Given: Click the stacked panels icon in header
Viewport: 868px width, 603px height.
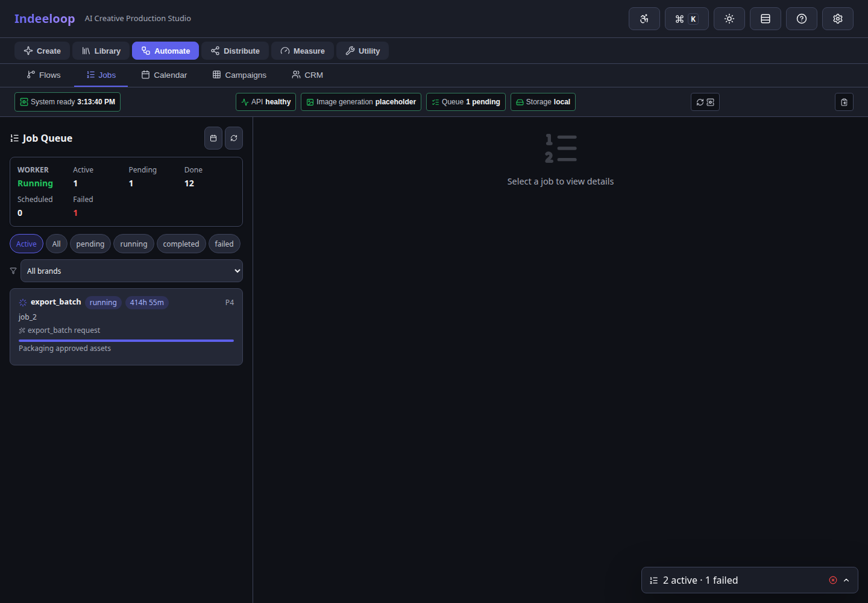Looking at the screenshot, I should pos(766,19).
